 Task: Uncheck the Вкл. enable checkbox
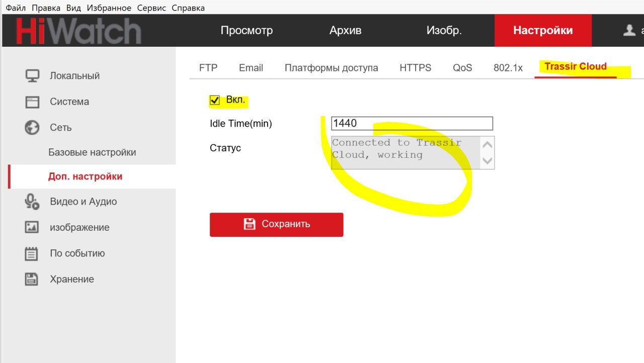click(215, 100)
